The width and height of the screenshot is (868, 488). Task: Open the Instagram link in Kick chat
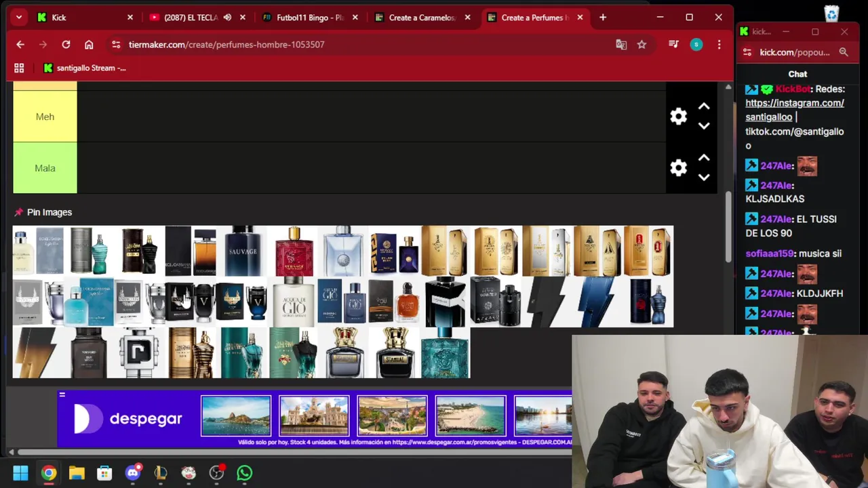point(795,110)
